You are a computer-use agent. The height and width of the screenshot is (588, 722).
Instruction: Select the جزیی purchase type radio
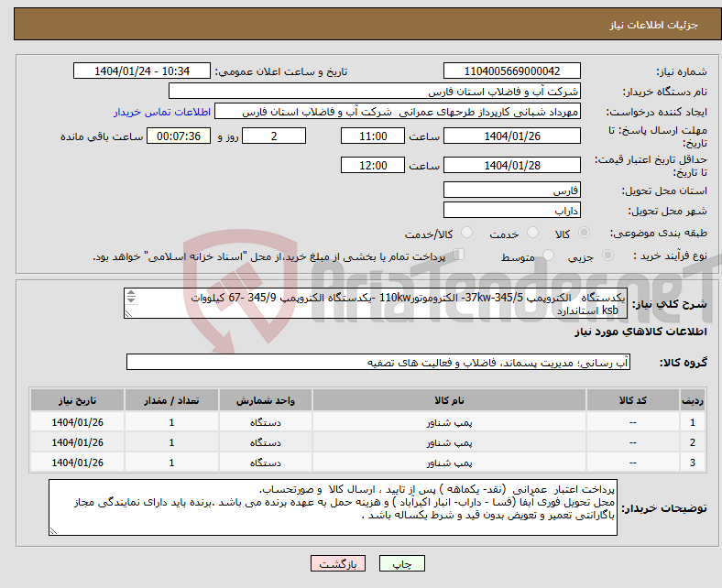(x=607, y=256)
